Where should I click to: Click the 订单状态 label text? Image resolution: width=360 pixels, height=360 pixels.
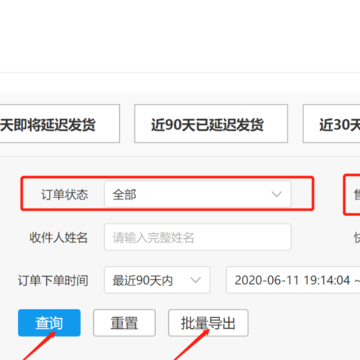pyautogui.click(x=65, y=195)
